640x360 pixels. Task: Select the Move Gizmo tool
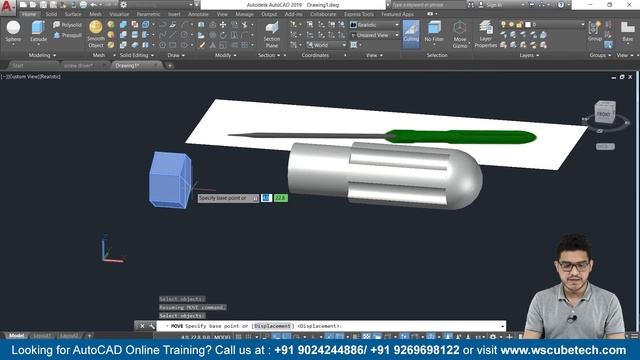(x=460, y=34)
